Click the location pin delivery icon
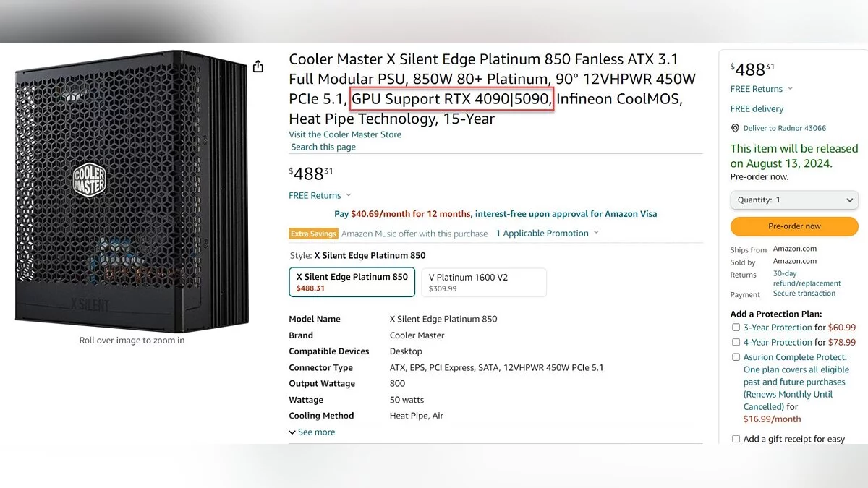868x488 pixels. pyautogui.click(x=735, y=128)
